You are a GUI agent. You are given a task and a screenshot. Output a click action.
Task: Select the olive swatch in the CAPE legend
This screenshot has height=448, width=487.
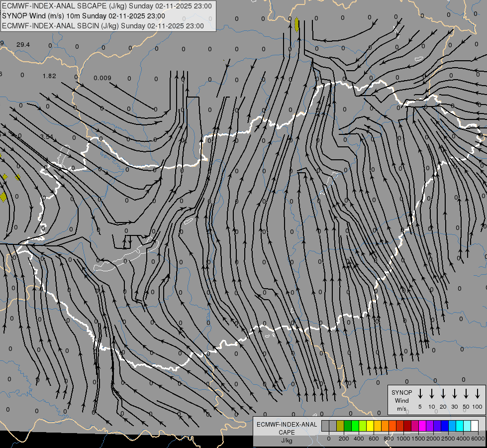tap(340, 426)
